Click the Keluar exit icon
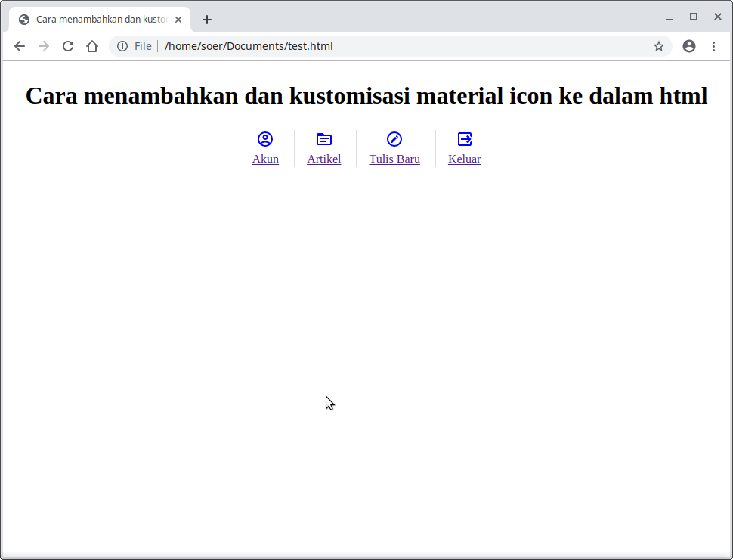This screenshot has width=733, height=560. coord(465,139)
